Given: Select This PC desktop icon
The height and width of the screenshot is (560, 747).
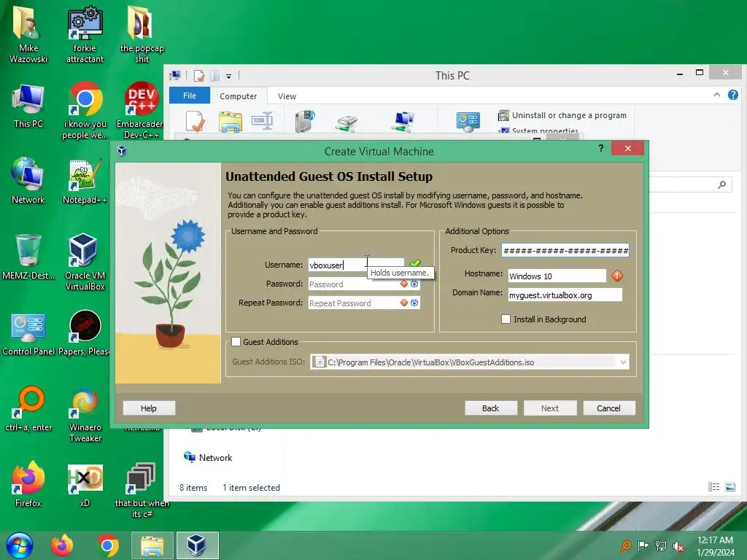Looking at the screenshot, I should 28,106.
